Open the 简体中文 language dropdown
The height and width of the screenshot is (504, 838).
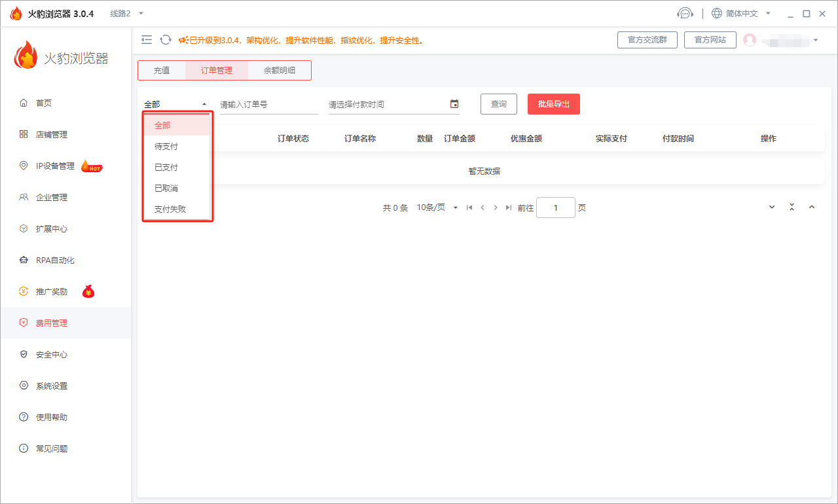pos(742,13)
